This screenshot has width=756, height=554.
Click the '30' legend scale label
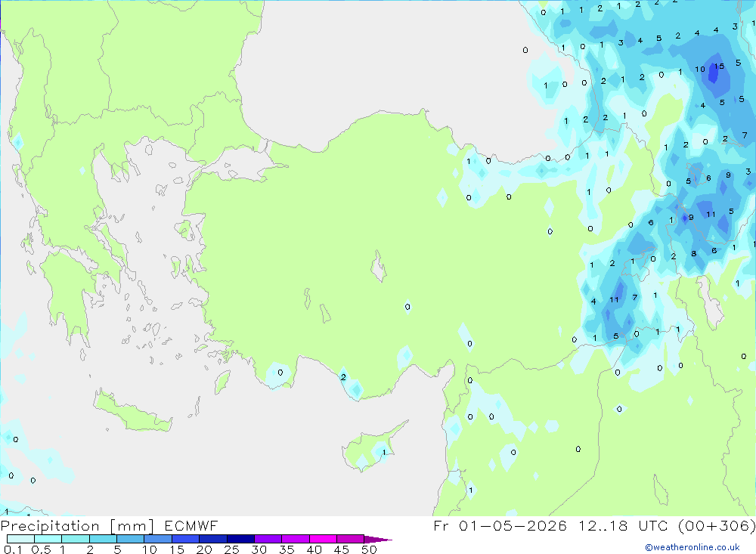click(x=259, y=549)
